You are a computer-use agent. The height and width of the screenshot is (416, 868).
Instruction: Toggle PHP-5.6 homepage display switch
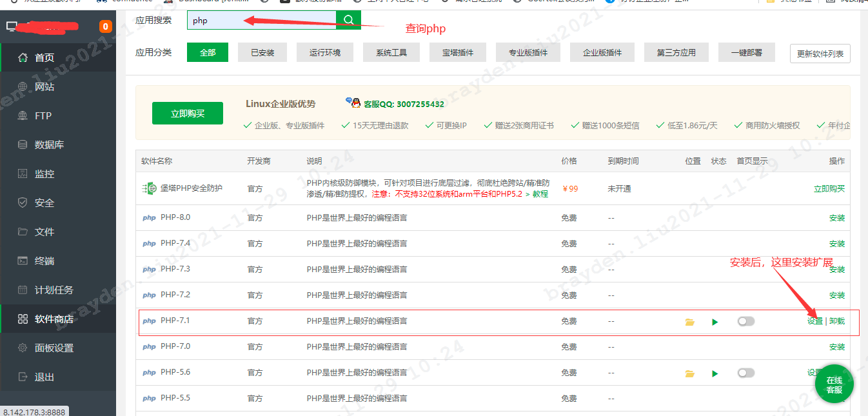click(745, 372)
